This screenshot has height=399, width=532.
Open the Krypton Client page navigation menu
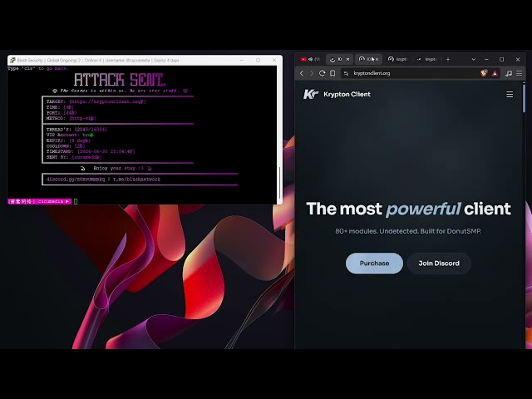[510, 94]
